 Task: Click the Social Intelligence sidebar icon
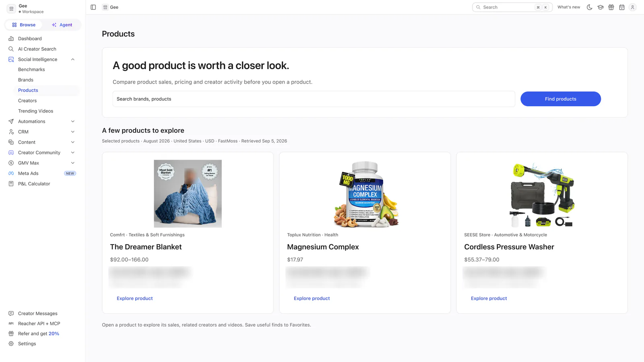(x=11, y=60)
